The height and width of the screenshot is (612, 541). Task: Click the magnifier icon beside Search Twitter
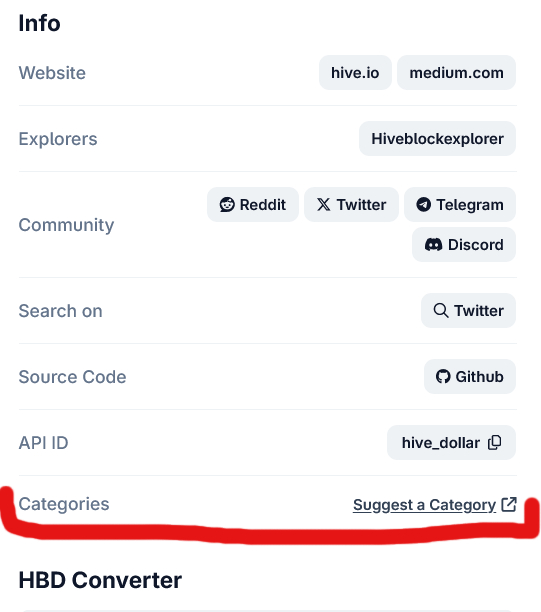441,311
